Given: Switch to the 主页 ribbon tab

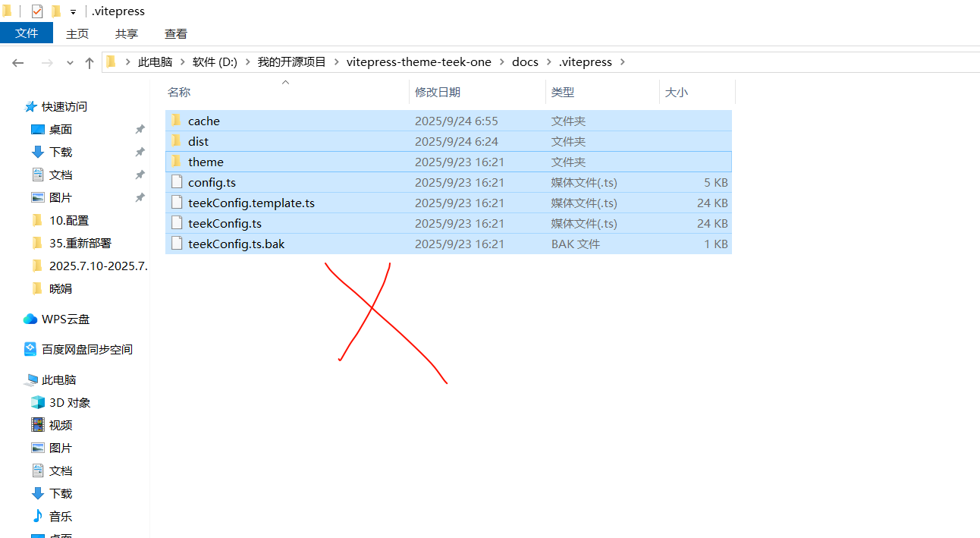Looking at the screenshot, I should [77, 33].
